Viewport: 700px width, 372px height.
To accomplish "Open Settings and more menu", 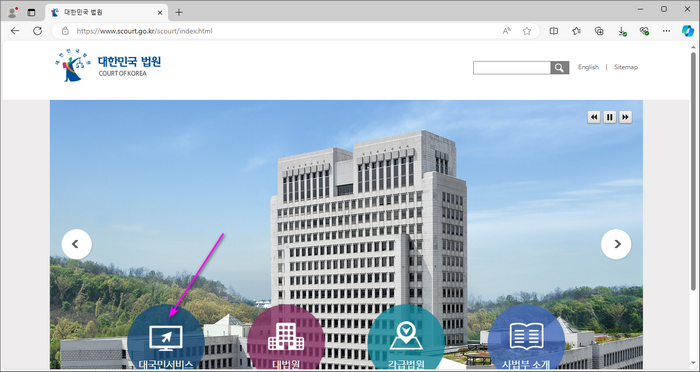I will click(x=667, y=31).
